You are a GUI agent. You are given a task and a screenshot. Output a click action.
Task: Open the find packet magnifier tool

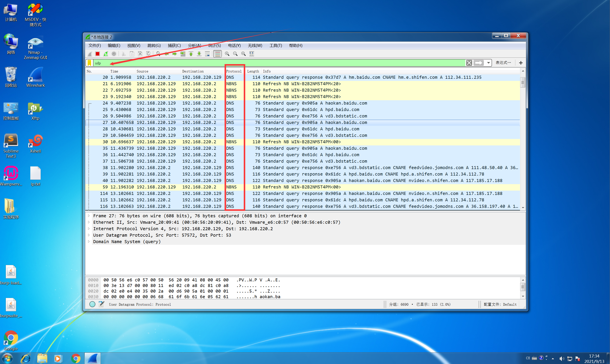click(x=158, y=54)
